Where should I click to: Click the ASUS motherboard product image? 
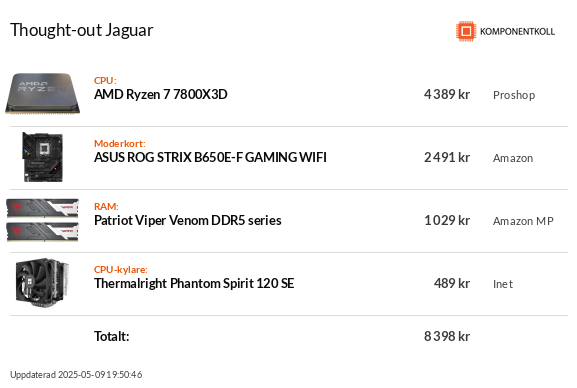coord(43,157)
